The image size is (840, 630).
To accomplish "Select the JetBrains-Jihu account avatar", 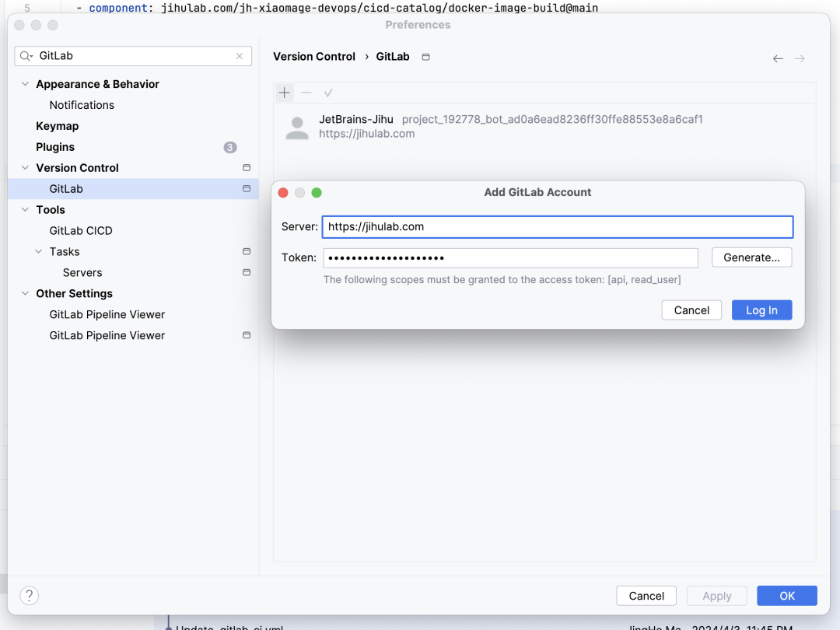I will coord(297,128).
